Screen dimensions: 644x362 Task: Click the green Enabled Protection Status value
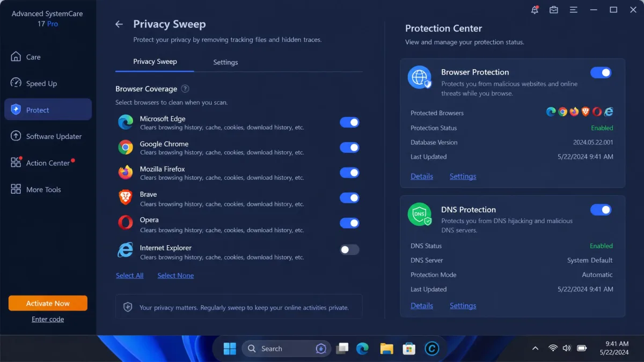[602, 128]
